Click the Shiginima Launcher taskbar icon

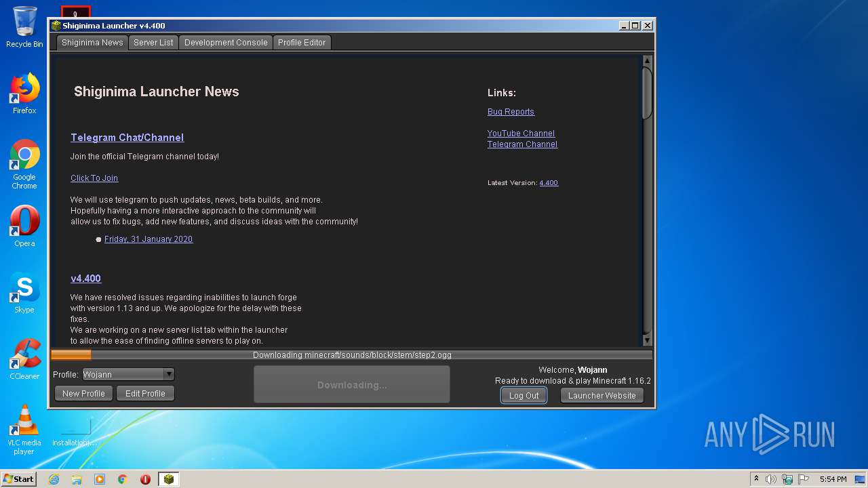click(x=169, y=479)
